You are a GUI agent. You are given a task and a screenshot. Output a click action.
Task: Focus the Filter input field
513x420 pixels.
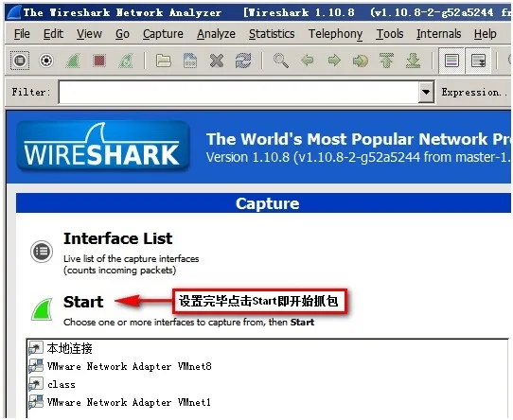(x=239, y=92)
